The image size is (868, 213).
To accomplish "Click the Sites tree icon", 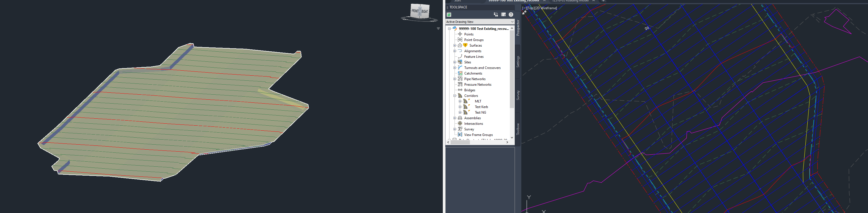I will (x=460, y=62).
